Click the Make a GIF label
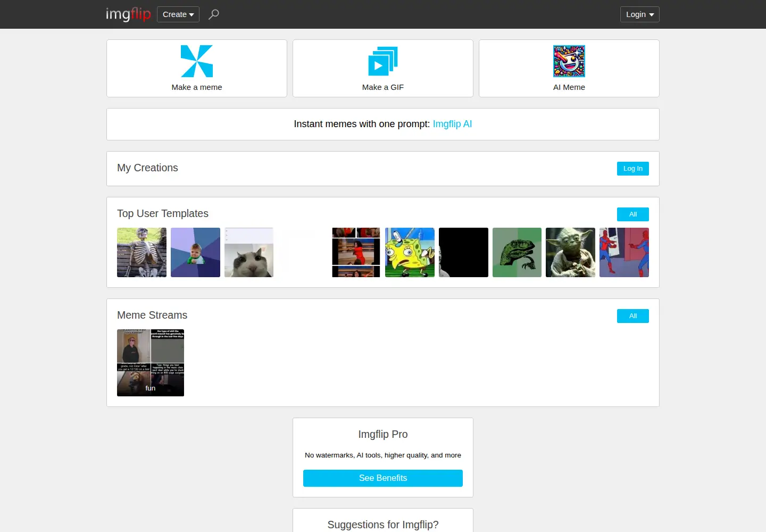The width and height of the screenshot is (766, 532). tap(383, 87)
